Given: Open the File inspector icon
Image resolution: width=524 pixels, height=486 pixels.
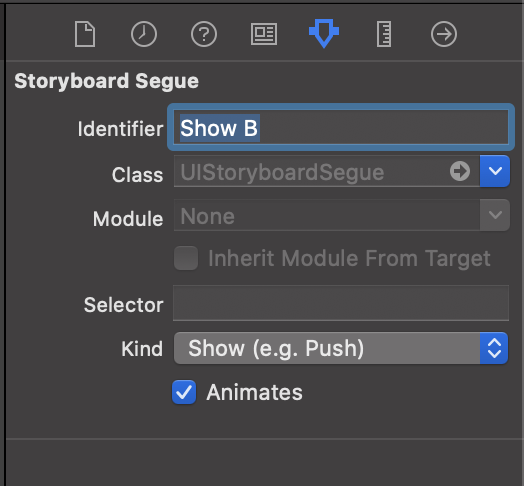Looking at the screenshot, I should (85, 34).
